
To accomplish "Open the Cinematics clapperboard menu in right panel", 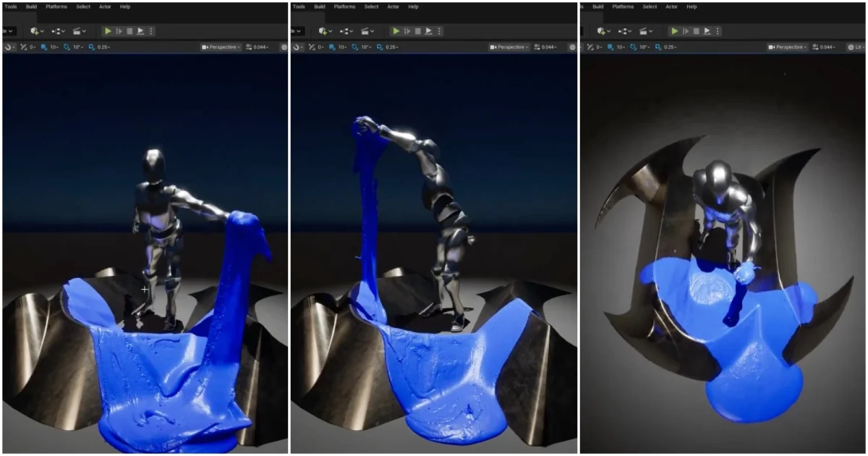I will pos(647,31).
